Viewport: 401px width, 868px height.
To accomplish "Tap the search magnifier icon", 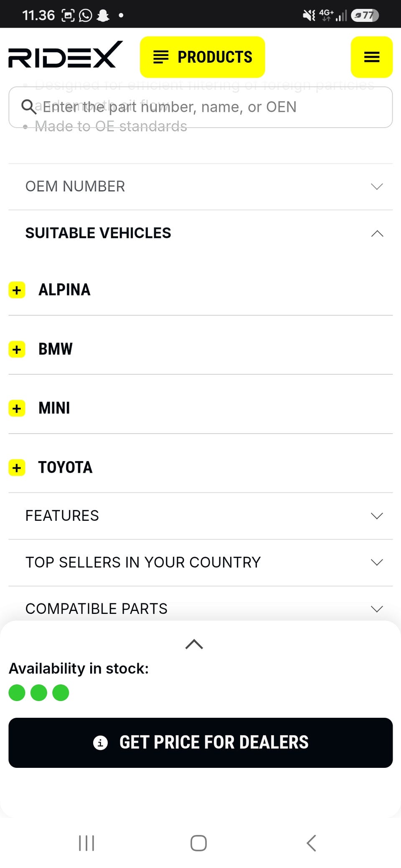I will 28,107.
